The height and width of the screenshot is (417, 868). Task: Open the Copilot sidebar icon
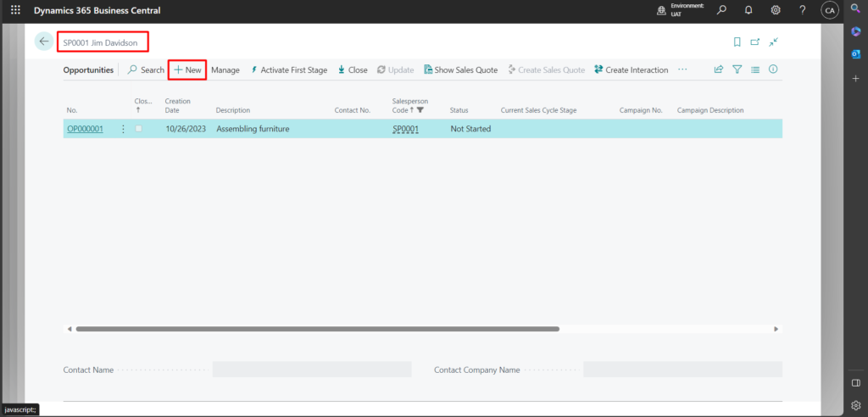point(855,31)
